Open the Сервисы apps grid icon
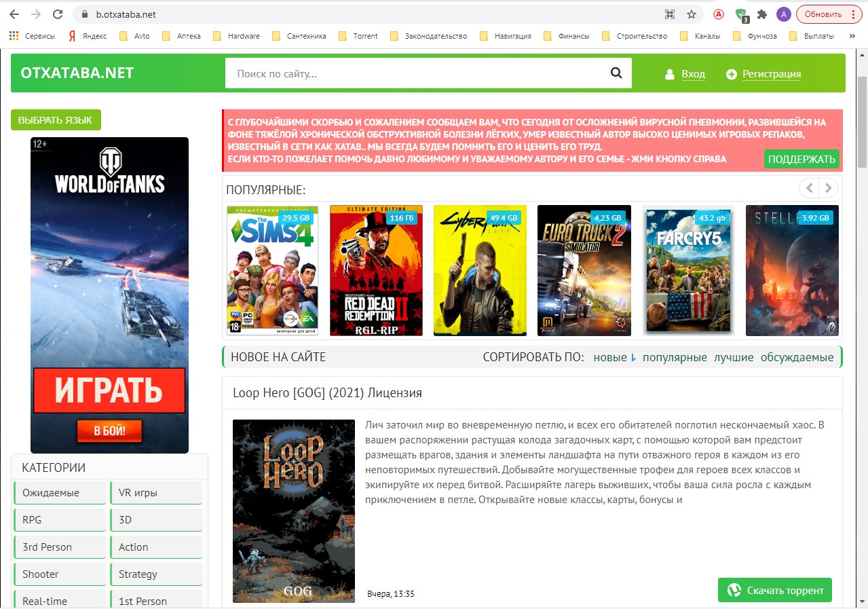Image resolution: width=868 pixels, height=609 pixels. point(14,36)
